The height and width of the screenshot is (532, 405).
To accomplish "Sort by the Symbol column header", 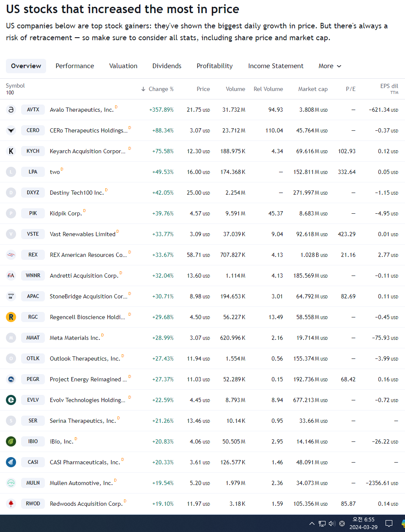I will click(x=15, y=86).
